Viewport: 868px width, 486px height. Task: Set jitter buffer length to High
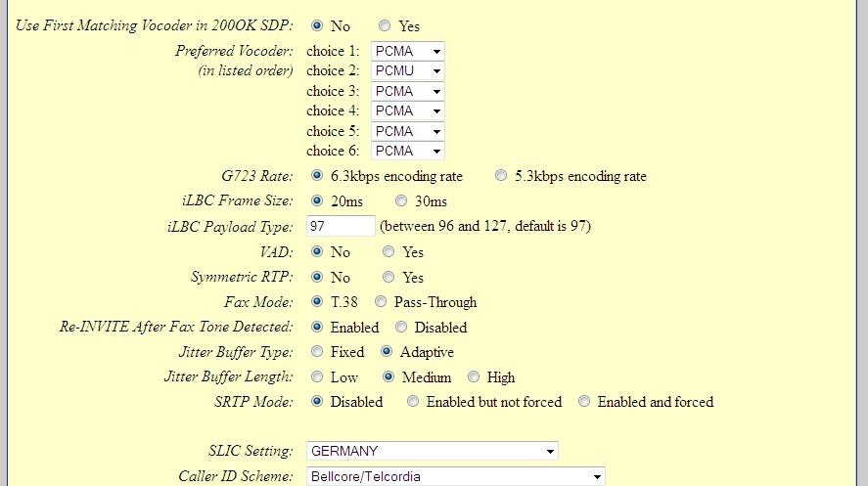[474, 376]
